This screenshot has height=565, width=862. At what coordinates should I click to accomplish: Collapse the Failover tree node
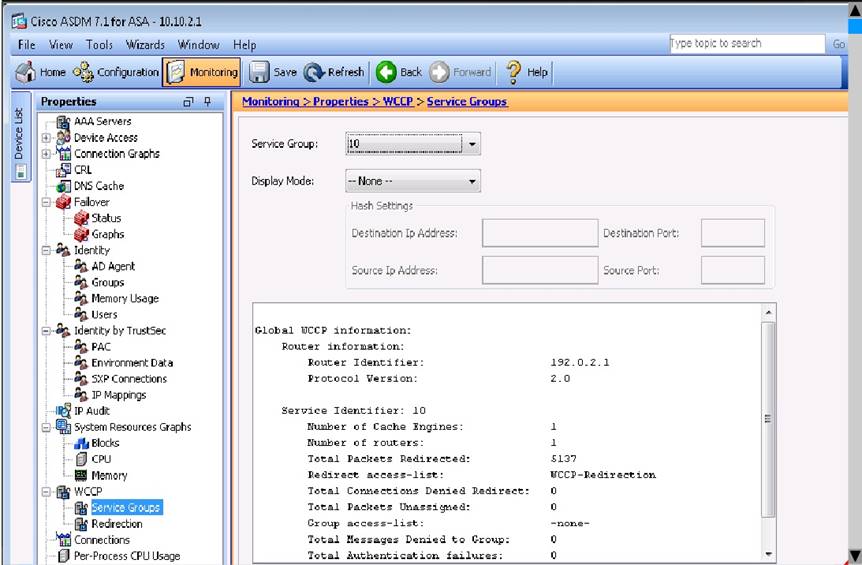click(47, 202)
